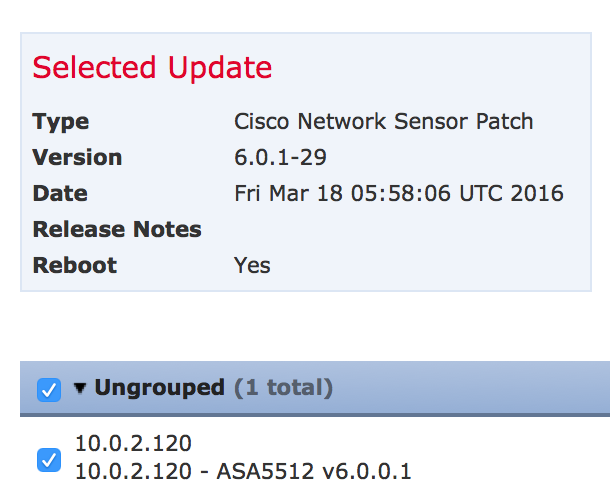Toggle the Ungrouped group checkbox
The width and height of the screenshot is (610, 504).
[x=48, y=389]
